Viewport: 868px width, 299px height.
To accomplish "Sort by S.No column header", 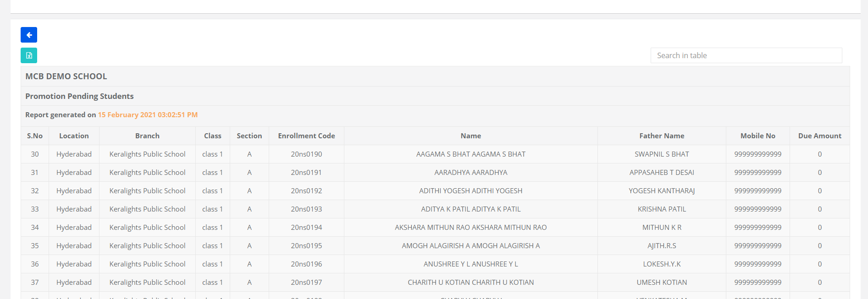I will [x=35, y=136].
